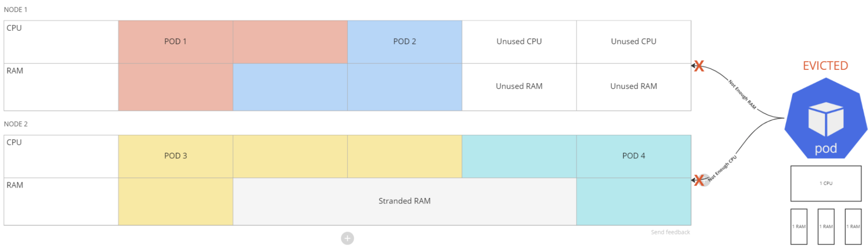Click the yellow POD 3 cell
This screenshot has width=868, height=251.
point(175,156)
